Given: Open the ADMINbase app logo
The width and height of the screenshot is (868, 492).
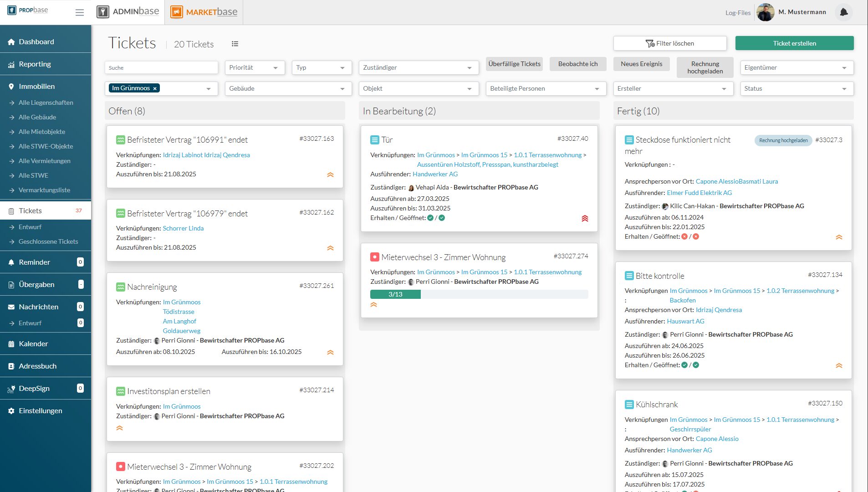Looking at the screenshot, I should (x=128, y=12).
